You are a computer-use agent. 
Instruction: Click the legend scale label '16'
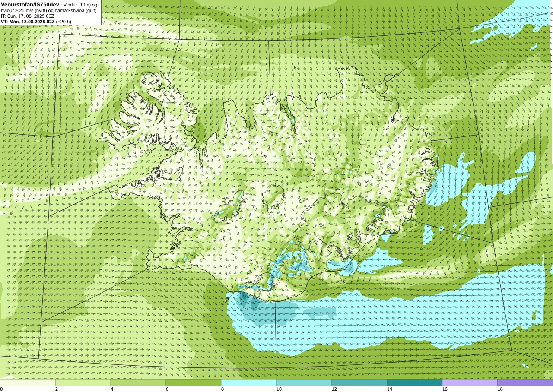[x=445, y=389]
